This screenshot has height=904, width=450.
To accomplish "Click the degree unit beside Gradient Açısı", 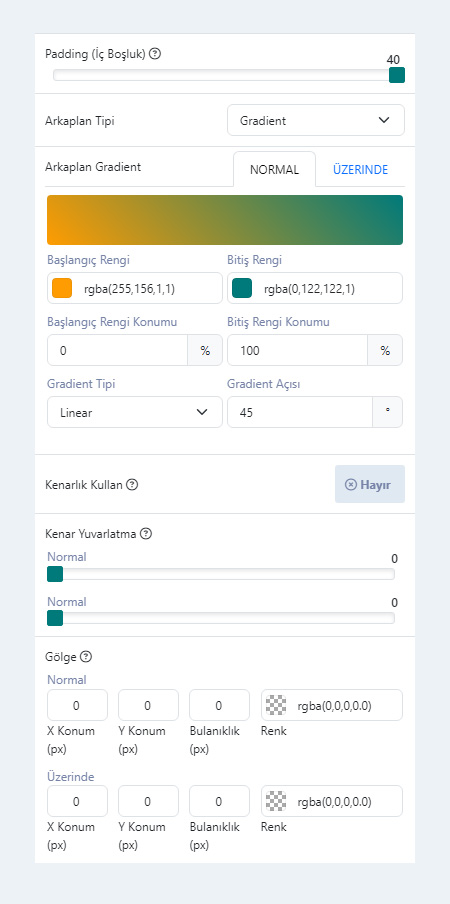I will click(x=388, y=412).
